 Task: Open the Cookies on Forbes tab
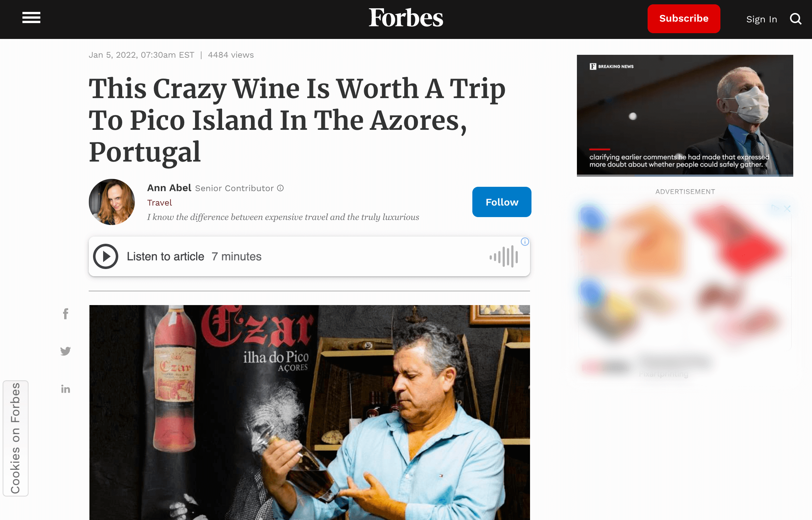click(x=16, y=438)
